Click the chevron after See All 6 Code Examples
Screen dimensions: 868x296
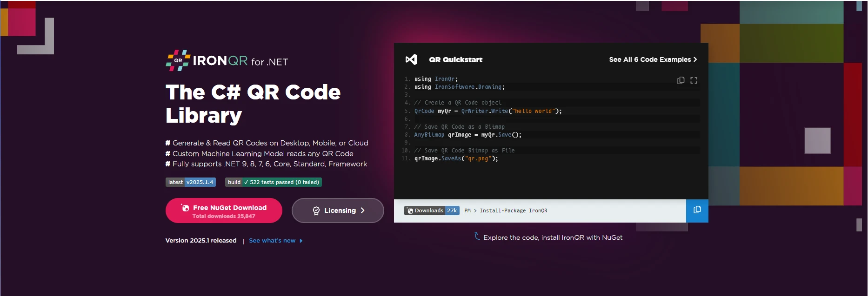tap(695, 59)
